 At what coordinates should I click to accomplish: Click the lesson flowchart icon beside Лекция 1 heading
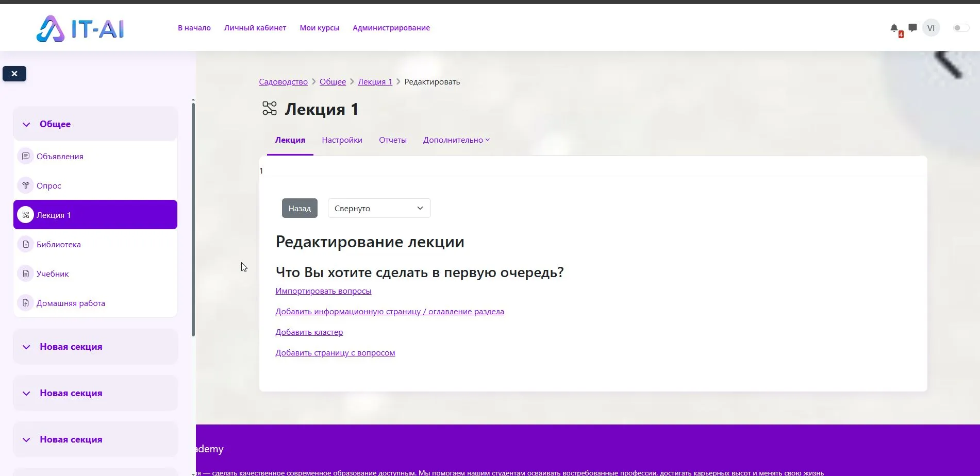(x=269, y=109)
